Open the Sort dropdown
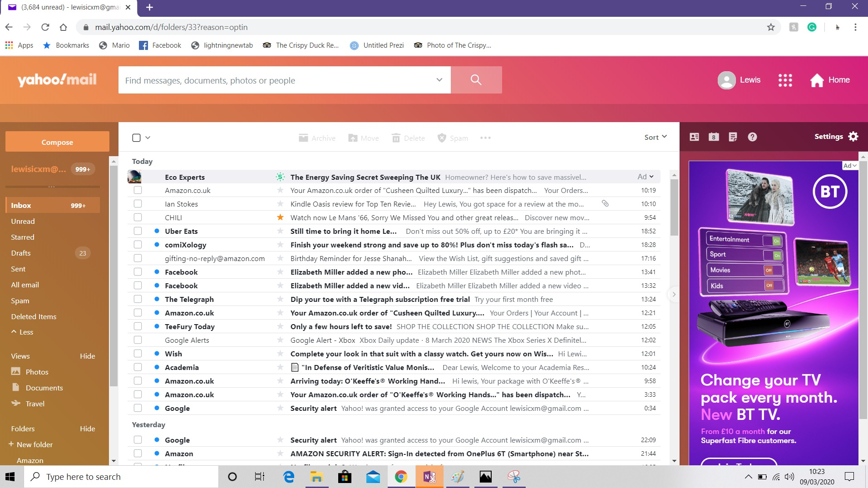 655,137
